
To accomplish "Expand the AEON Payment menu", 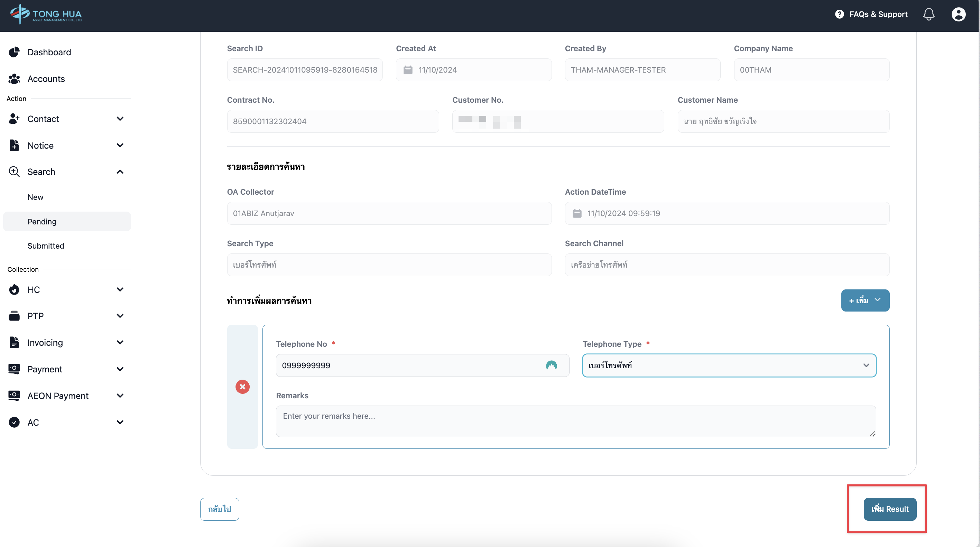I will click(x=67, y=396).
